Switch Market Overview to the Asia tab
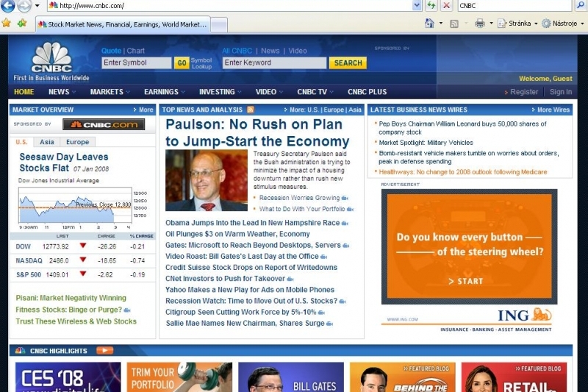 pyautogui.click(x=47, y=142)
